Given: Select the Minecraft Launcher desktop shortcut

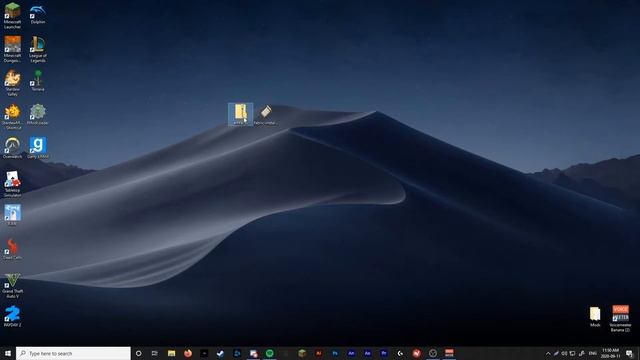Looking at the screenshot, I should [x=12, y=16].
